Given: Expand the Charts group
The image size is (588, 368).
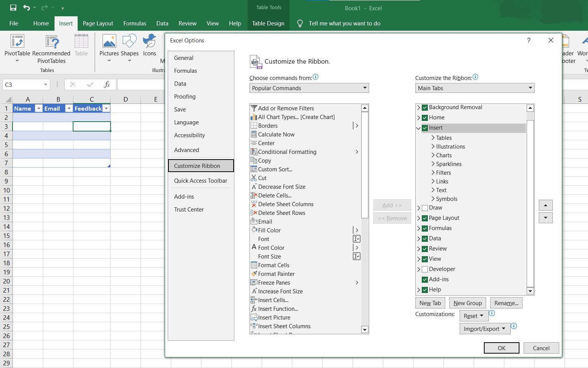Looking at the screenshot, I should coord(433,155).
